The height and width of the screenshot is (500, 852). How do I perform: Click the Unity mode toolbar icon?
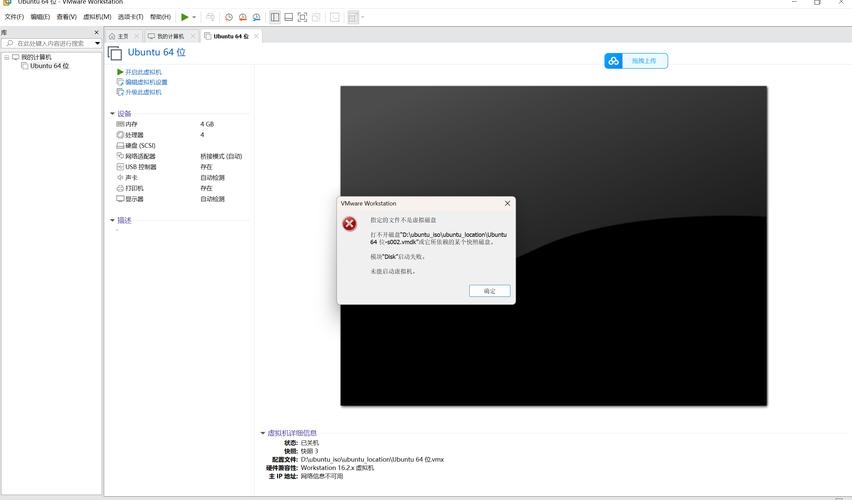[x=316, y=17]
